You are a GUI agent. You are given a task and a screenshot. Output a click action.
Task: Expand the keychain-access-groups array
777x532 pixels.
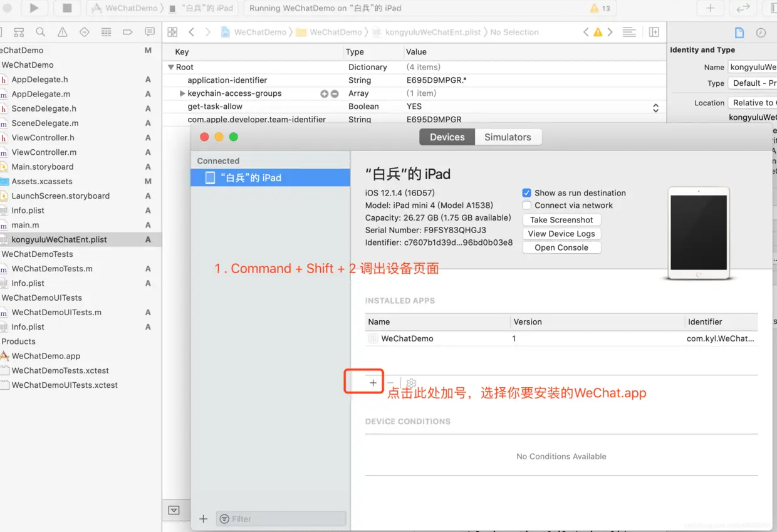[181, 93]
